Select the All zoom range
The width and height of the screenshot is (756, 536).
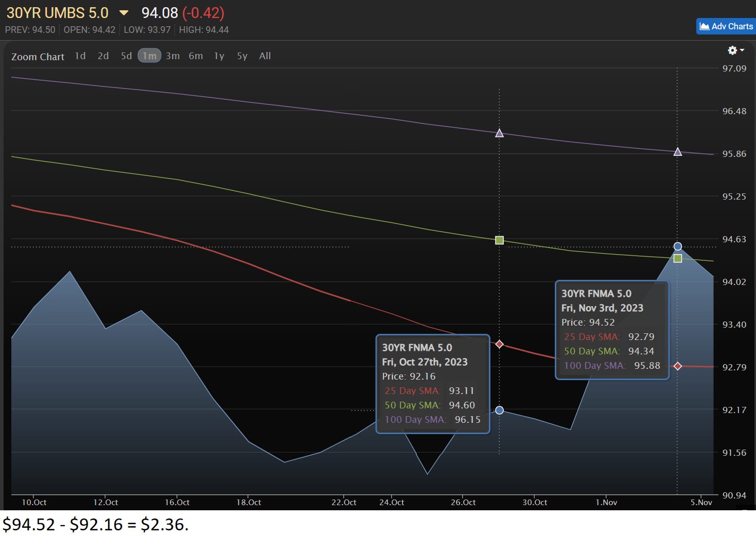pos(265,56)
